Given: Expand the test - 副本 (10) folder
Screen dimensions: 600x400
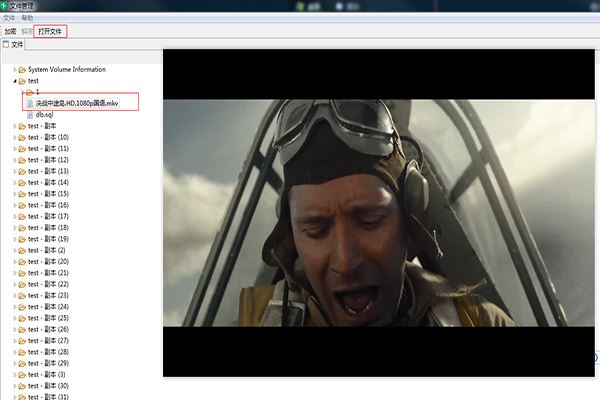Looking at the screenshot, I should tap(15, 137).
